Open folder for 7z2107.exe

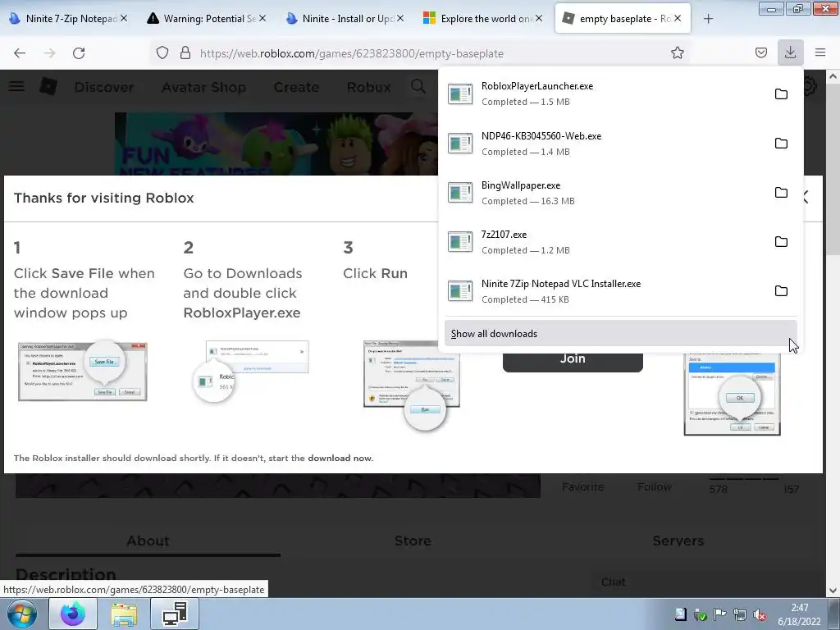[781, 242]
